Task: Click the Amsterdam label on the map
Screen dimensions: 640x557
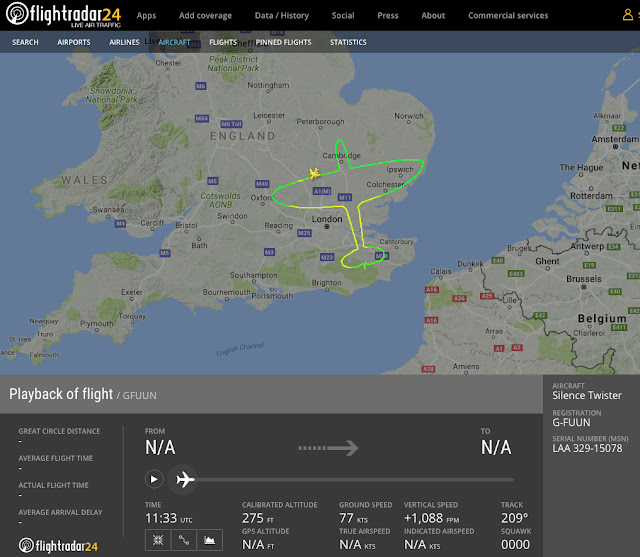Action: click(615, 139)
